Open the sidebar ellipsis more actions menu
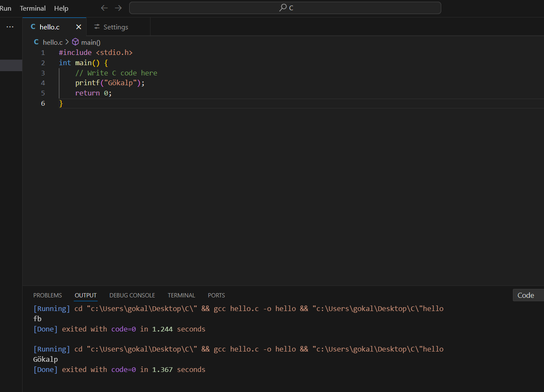Screen dimensions: 544x392 (10, 27)
